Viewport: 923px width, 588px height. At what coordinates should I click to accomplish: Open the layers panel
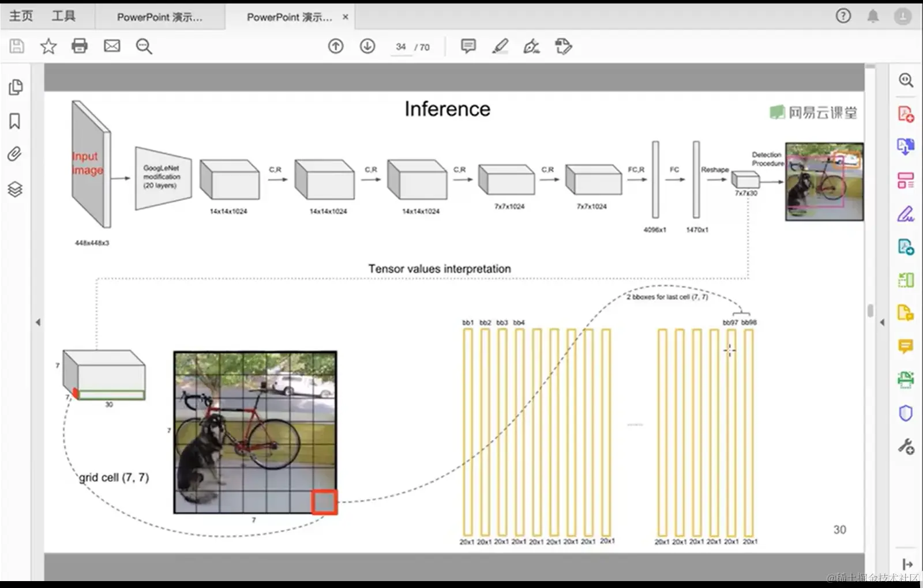15,189
